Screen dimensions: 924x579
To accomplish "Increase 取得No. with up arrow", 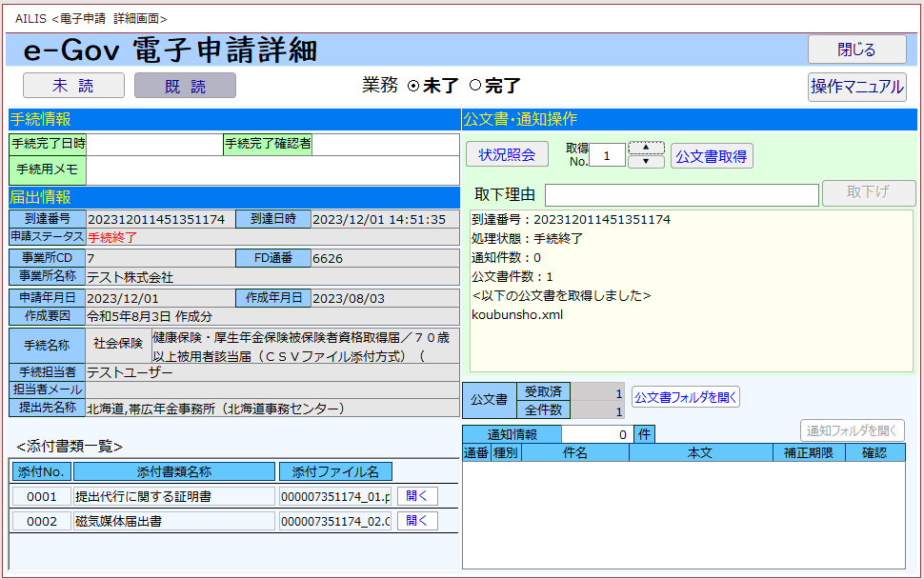I will (646, 148).
